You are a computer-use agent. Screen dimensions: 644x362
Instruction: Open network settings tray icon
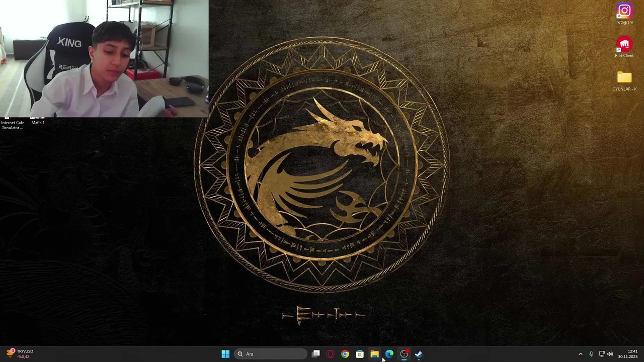pos(602,354)
